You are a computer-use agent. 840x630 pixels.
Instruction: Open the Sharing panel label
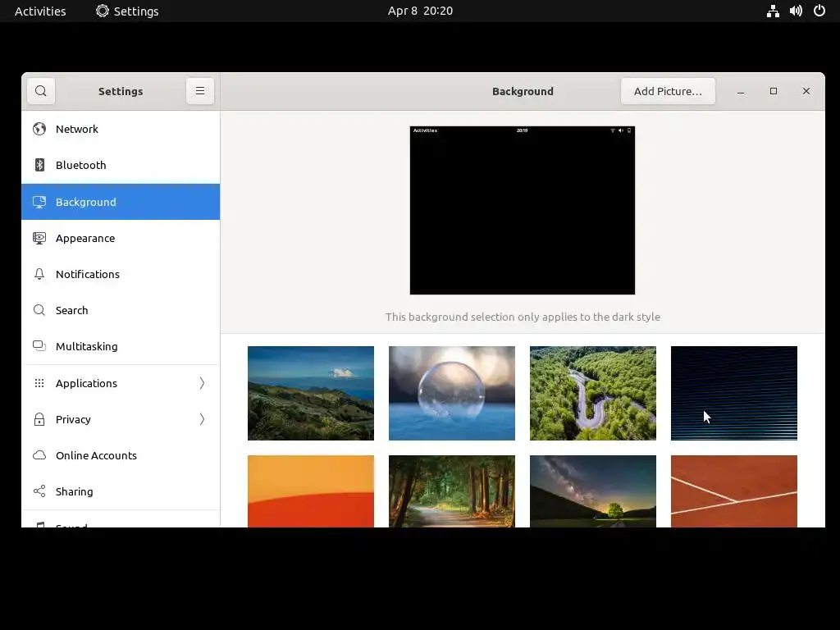(x=75, y=492)
